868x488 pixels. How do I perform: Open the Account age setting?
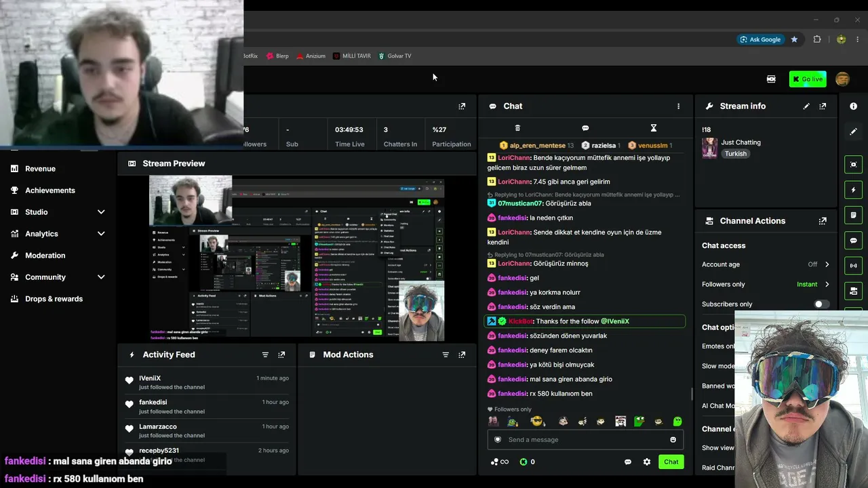tap(766, 264)
